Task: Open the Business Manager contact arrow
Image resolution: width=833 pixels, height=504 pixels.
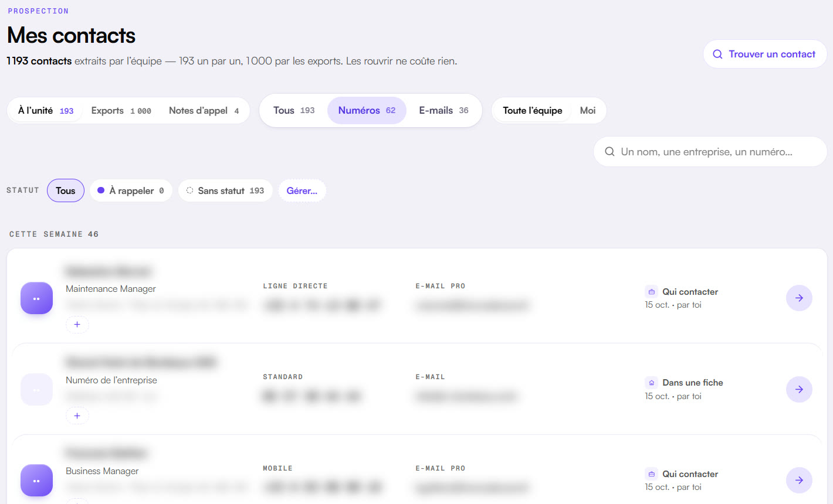Action: pos(799,480)
